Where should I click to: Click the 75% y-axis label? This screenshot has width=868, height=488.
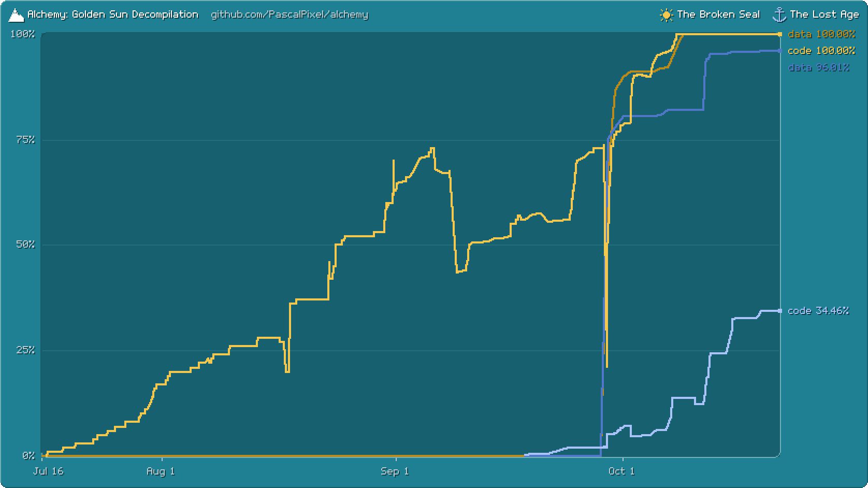(x=25, y=140)
